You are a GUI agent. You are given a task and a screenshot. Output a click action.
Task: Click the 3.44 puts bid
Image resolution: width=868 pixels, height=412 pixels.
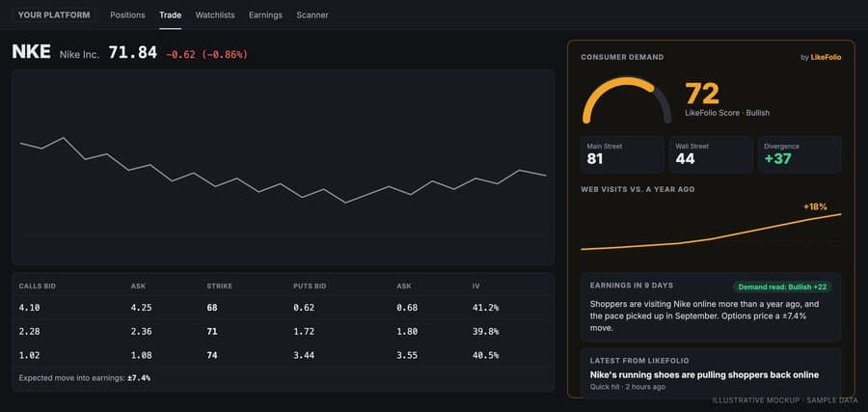pos(304,355)
